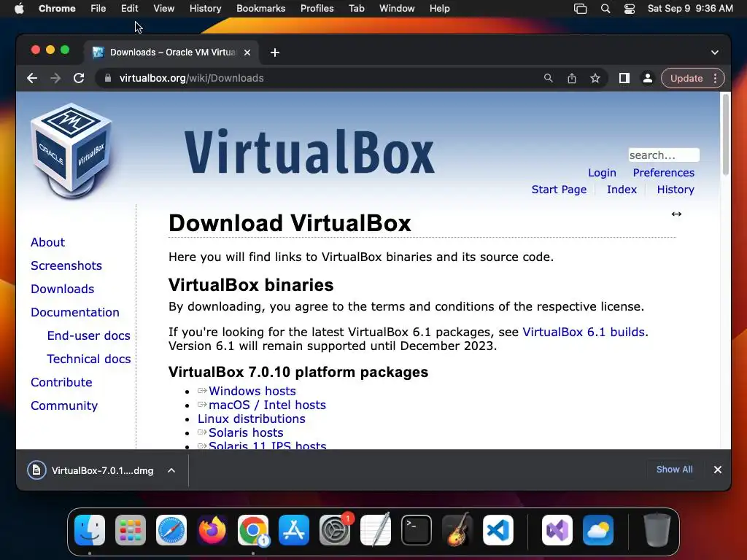The height and width of the screenshot is (560, 747).
Task: Open Launchpad from the Dock
Action: pyautogui.click(x=130, y=530)
